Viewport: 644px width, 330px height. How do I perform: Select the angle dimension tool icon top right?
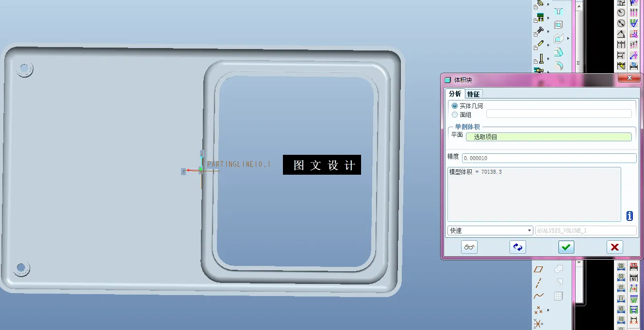(x=622, y=34)
